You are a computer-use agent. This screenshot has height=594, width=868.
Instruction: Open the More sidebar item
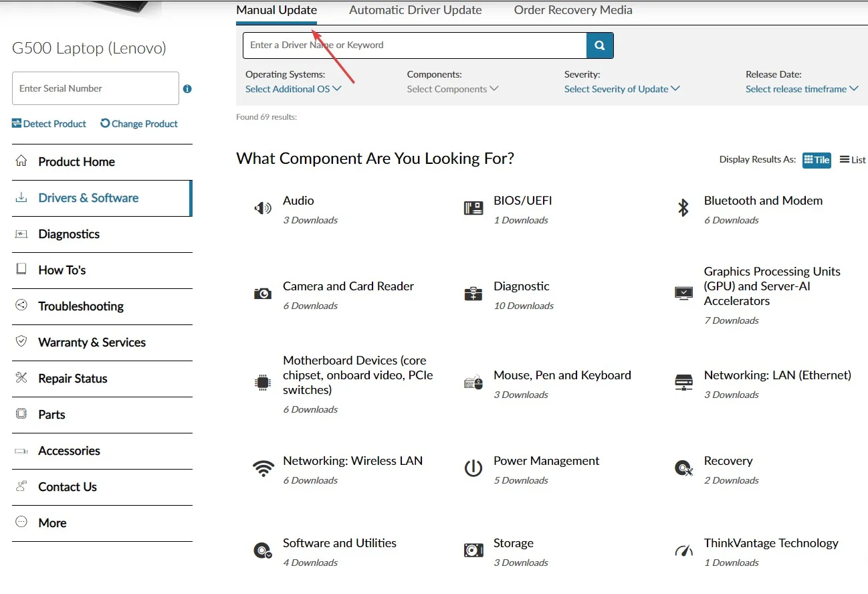102,523
